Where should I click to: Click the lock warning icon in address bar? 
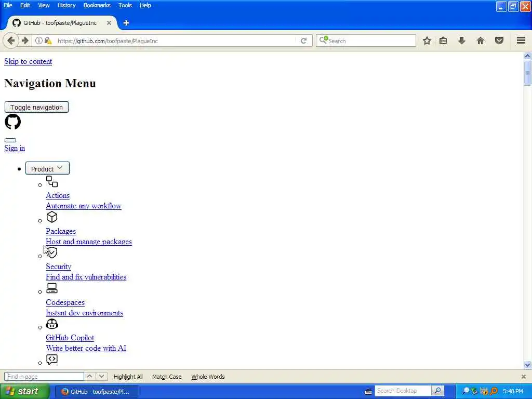point(48,41)
